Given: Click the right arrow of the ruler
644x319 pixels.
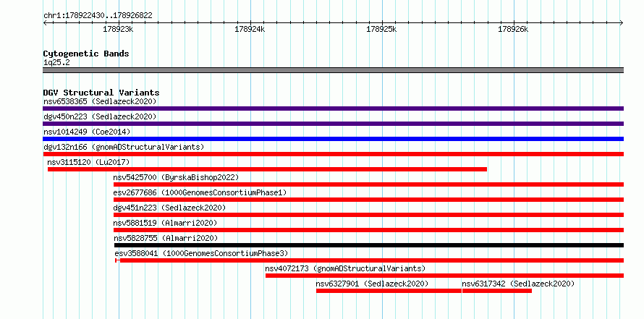Looking at the screenshot, I should point(622,22).
